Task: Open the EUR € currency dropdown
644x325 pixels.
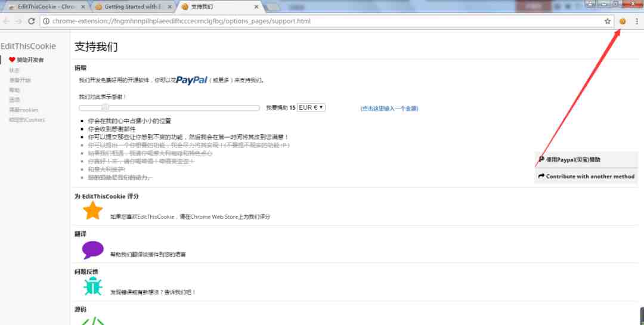Action: pyautogui.click(x=311, y=107)
